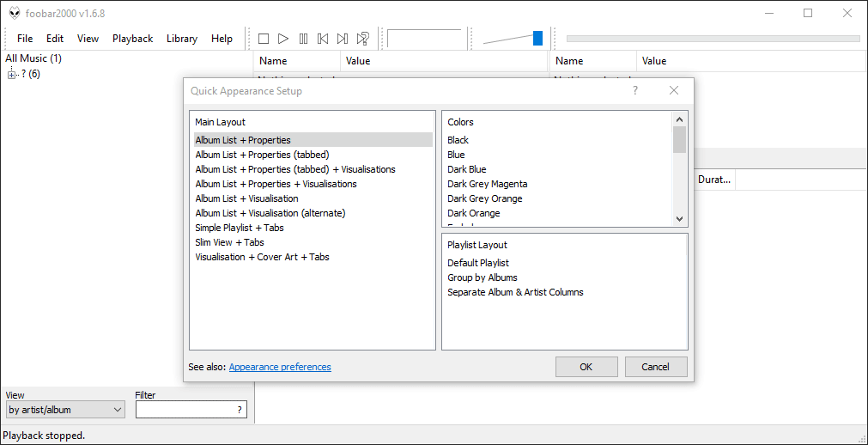Click the Pause button in toolbar

(303, 39)
